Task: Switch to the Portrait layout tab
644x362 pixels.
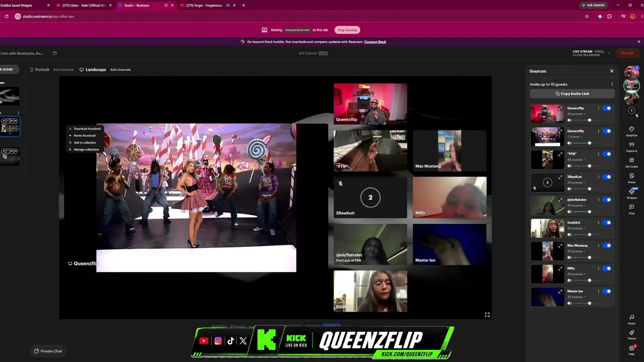Action: (40, 69)
